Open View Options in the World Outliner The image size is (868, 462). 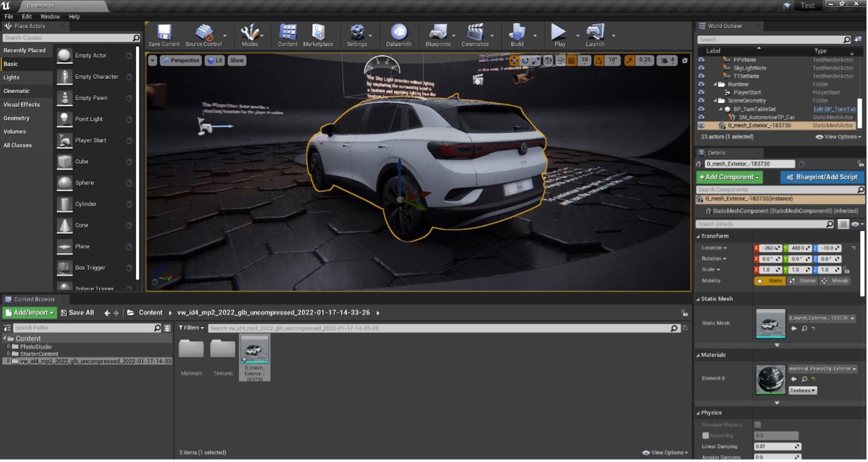(x=839, y=138)
